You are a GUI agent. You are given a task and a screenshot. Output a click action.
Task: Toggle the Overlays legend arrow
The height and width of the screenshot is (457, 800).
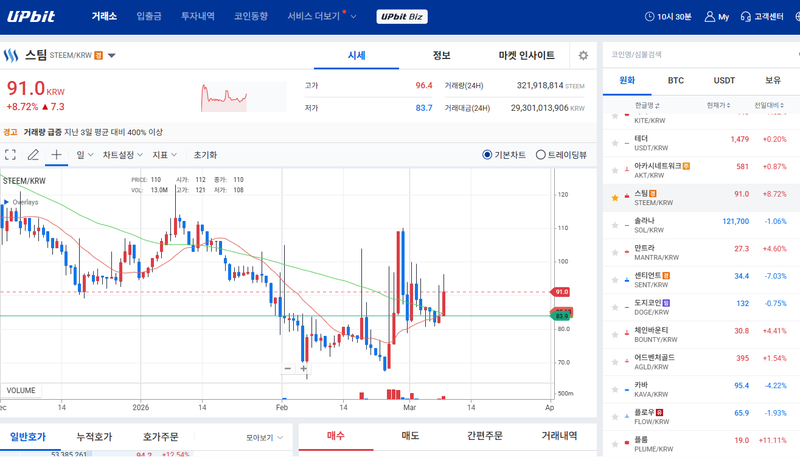(5, 202)
